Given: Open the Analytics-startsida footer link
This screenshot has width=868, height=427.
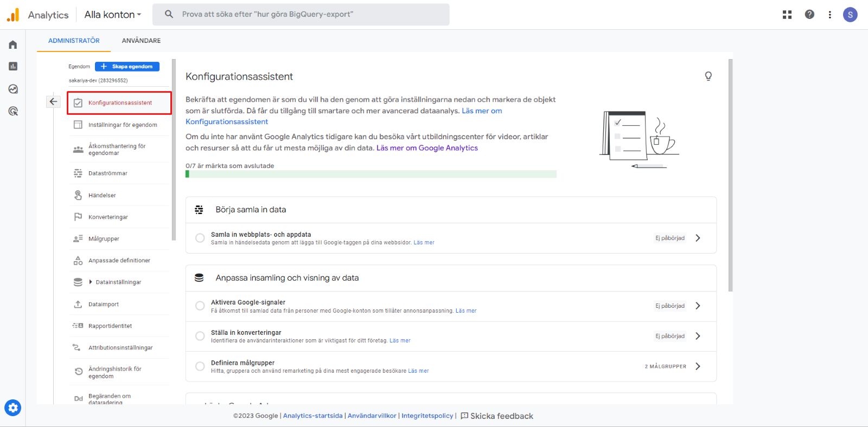Looking at the screenshot, I should click(x=312, y=416).
